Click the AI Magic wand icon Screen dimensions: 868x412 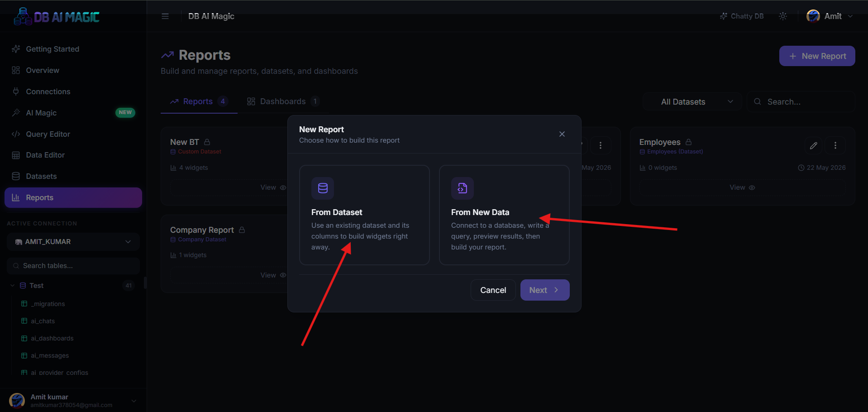[16, 113]
